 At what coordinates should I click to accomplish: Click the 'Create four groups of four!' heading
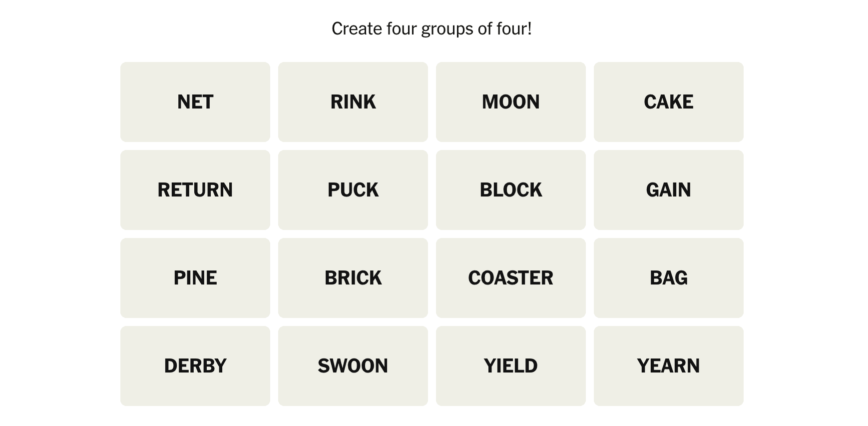coord(432,29)
